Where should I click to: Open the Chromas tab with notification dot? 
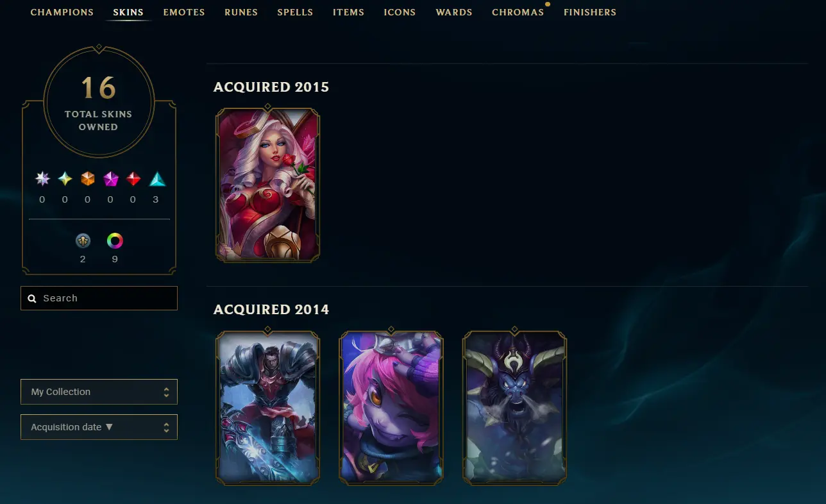pyautogui.click(x=518, y=12)
